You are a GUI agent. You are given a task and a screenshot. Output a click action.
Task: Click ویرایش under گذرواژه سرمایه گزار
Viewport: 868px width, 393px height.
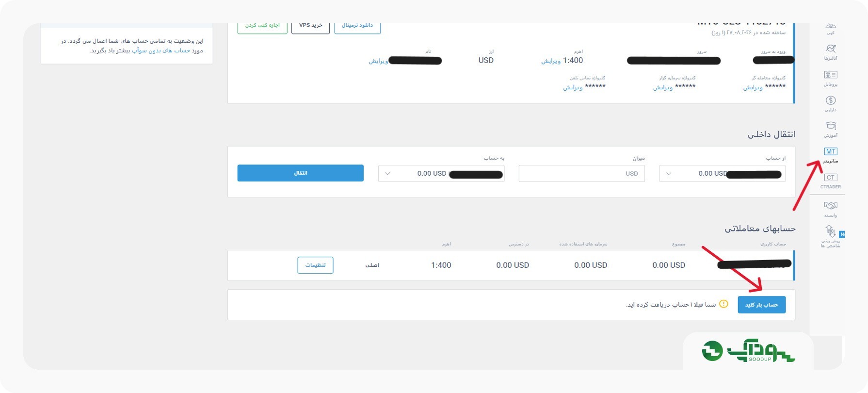point(663,88)
